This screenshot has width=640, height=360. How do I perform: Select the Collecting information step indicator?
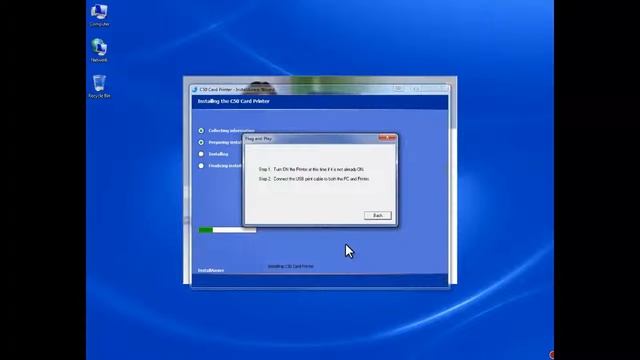click(x=201, y=131)
